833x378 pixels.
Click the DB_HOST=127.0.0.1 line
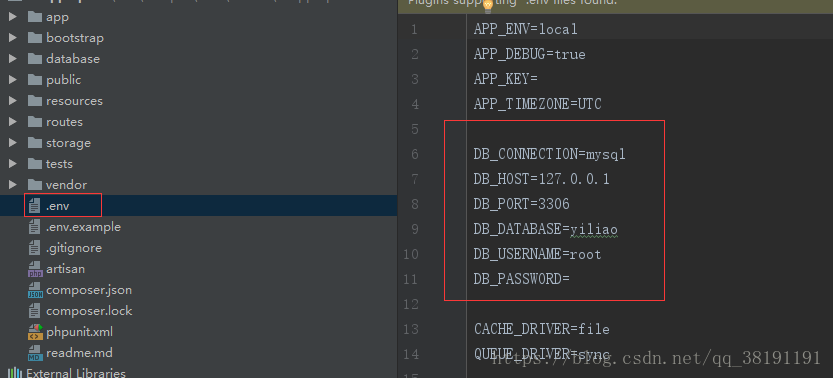point(542,179)
